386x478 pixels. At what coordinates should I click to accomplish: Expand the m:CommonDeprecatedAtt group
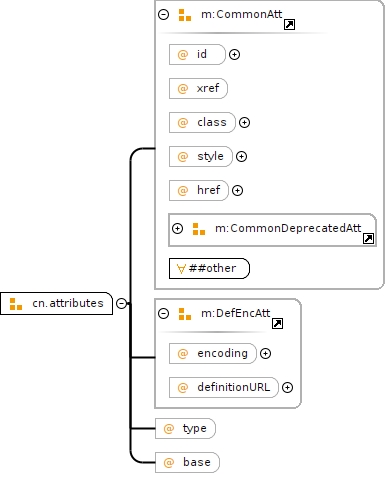(177, 228)
